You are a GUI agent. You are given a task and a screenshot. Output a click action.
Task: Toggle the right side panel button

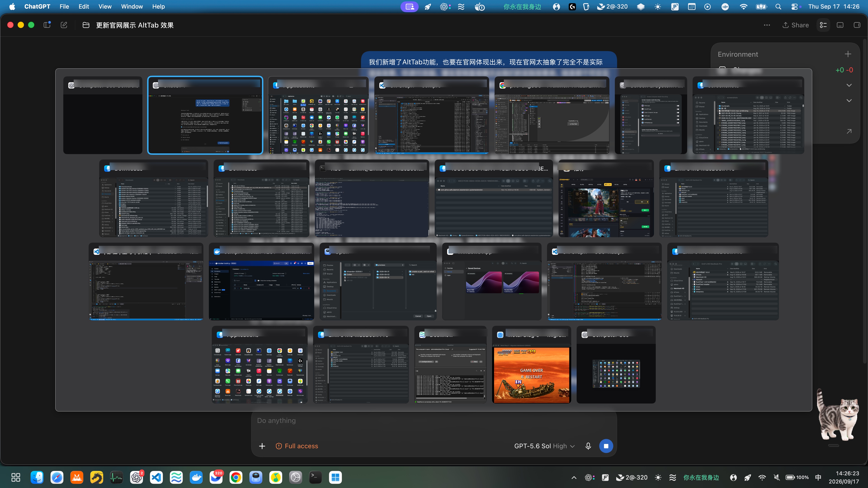click(857, 25)
